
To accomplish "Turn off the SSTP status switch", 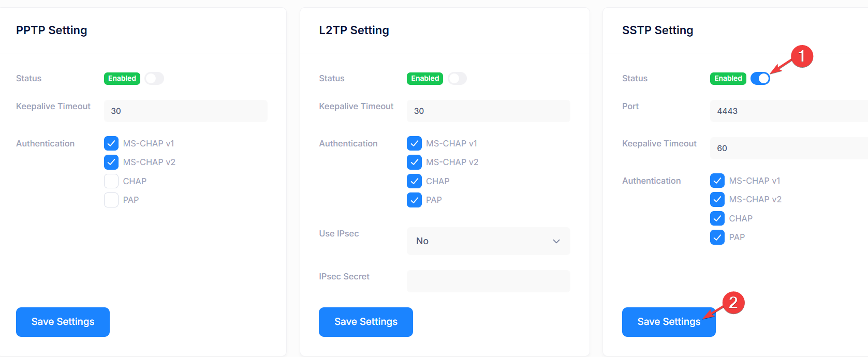I will tap(760, 78).
